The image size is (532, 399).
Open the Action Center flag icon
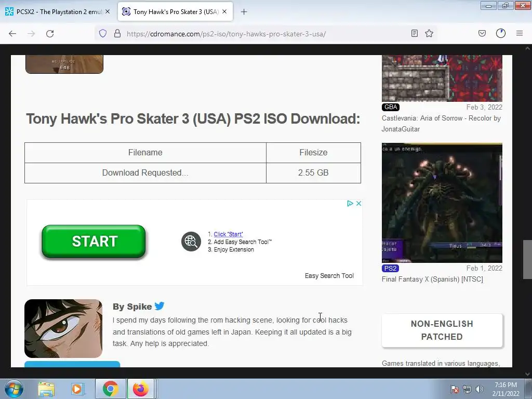point(455,389)
